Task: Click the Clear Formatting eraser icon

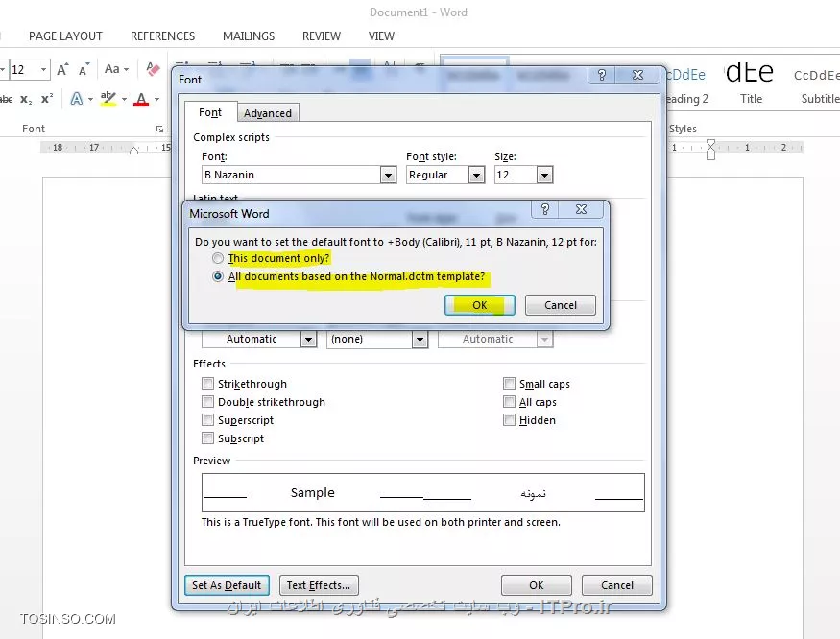Action: click(x=153, y=69)
